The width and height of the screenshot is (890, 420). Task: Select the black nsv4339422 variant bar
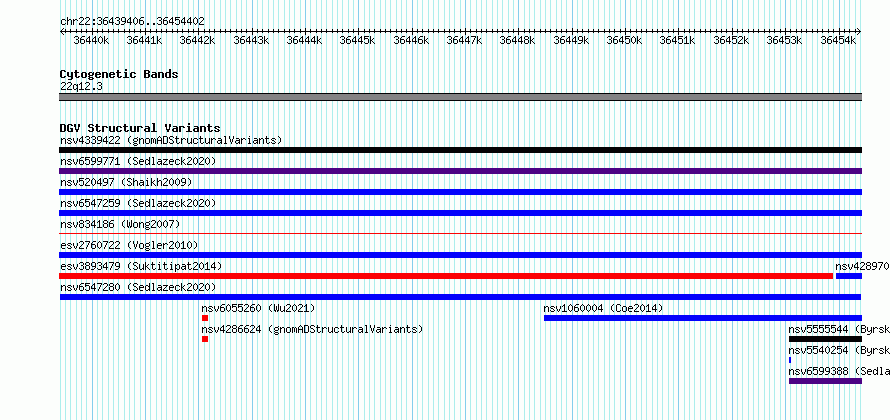coord(460,150)
